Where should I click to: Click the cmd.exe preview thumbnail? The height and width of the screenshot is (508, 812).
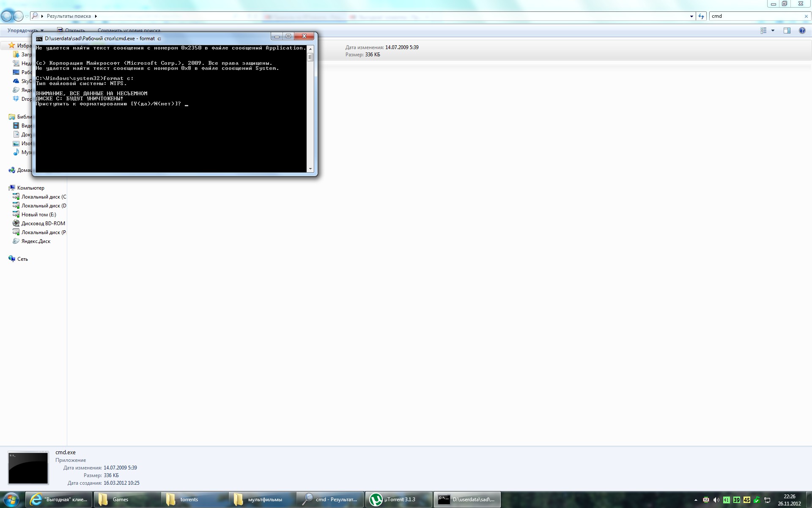[x=28, y=468]
